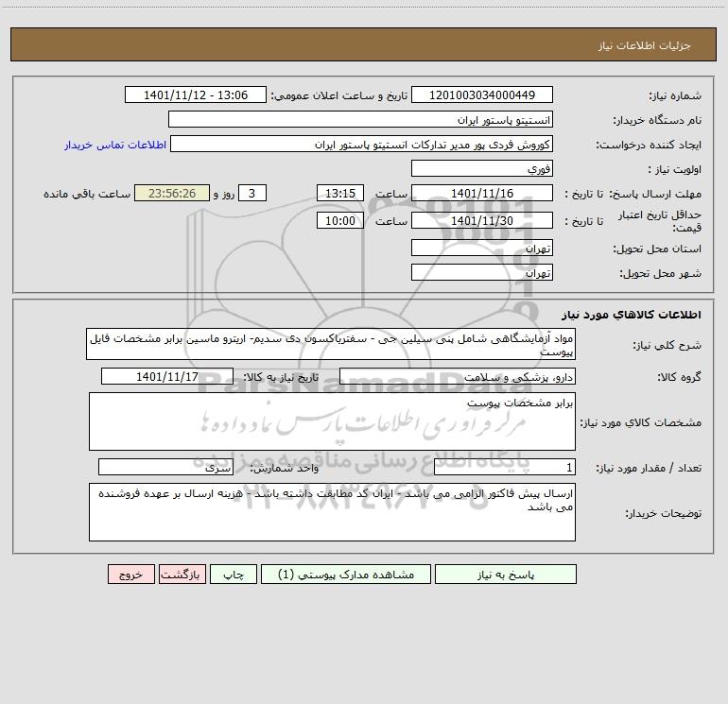Select the need number field 1201003034000449
The height and width of the screenshot is (704, 728).
coord(482,94)
